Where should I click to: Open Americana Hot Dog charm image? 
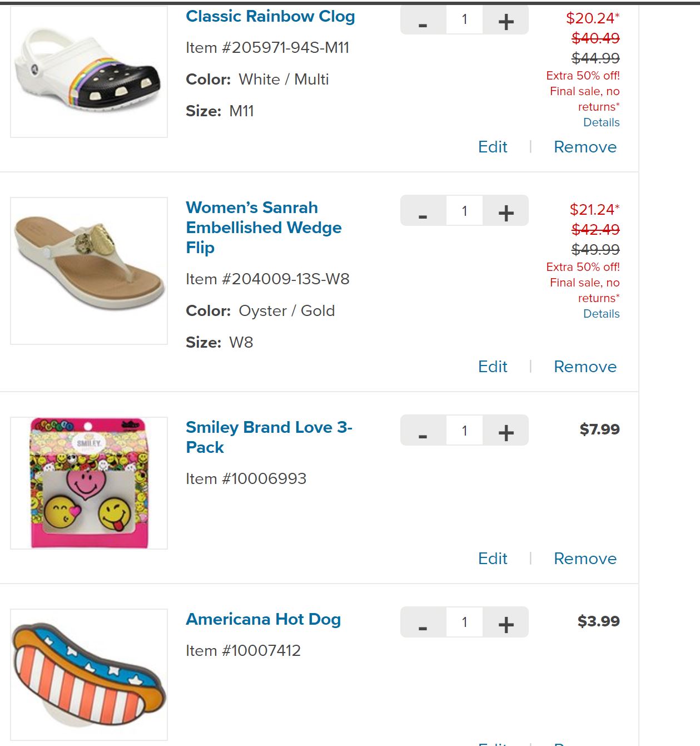pos(89,674)
